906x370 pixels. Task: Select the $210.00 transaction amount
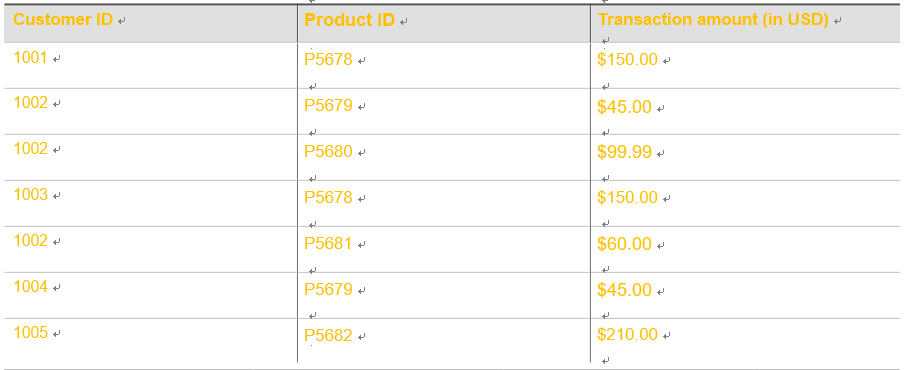coord(627,334)
